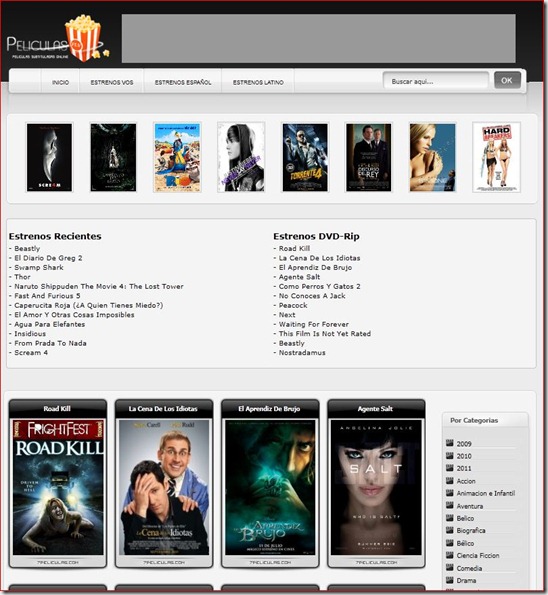
Task: Open Naruto Shippuden The Lost Tower link
Action: pos(99,286)
